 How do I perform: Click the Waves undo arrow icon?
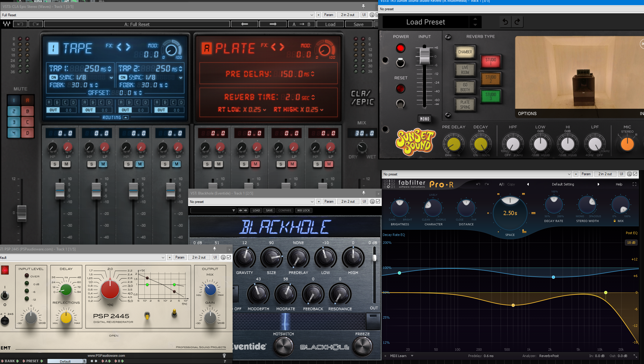click(x=20, y=24)
